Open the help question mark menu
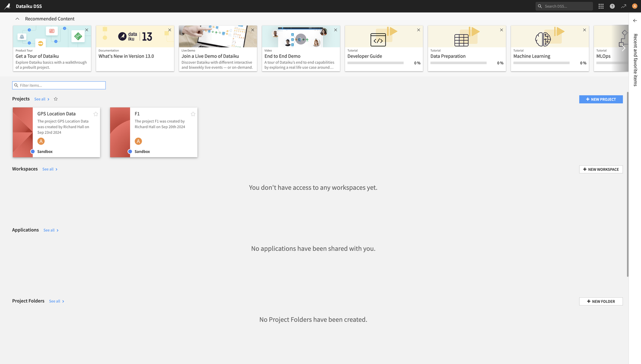Viewport: 641px width, 364px height. [x=612, y=6]
